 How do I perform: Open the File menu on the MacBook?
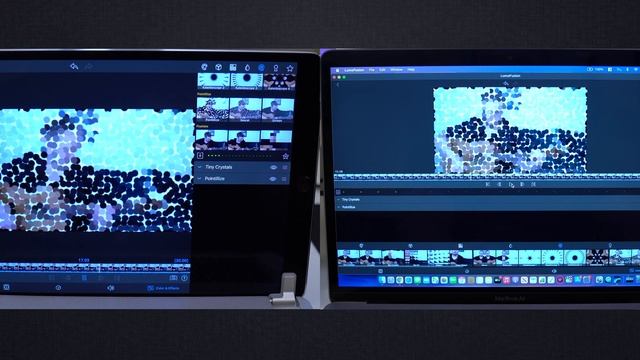pyautogui.click(x=371, y=70)
